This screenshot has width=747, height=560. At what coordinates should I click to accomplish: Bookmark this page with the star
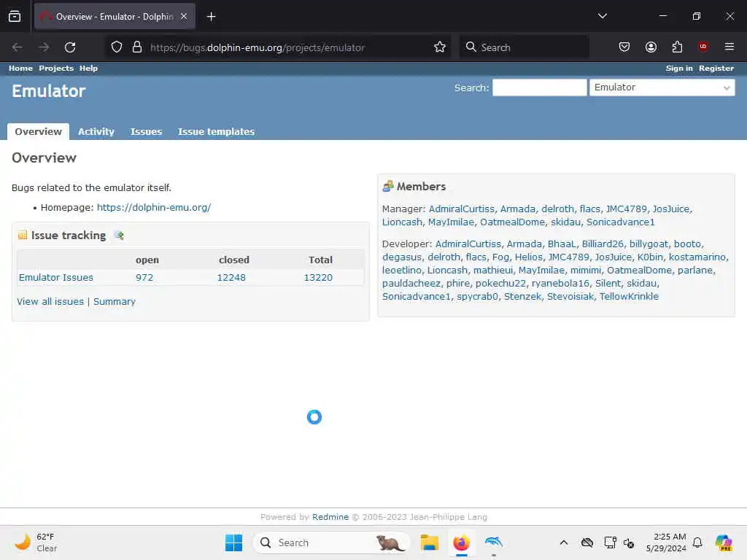click(x=440, y=47)
